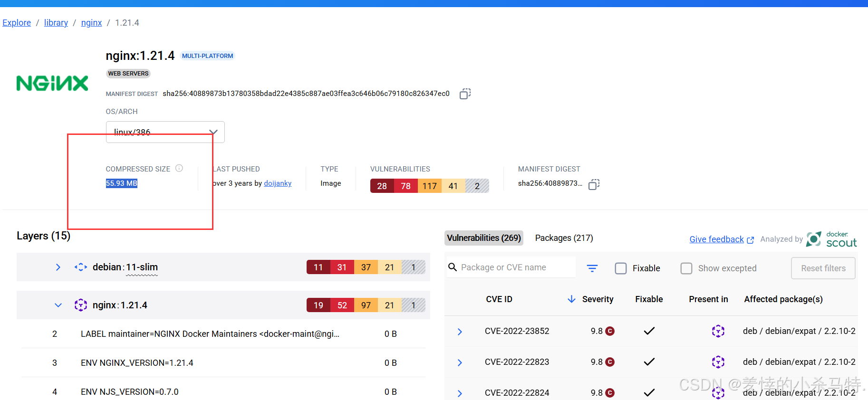
Task: Click the 52 high badge on nginx layer
Action: click(342, 305)
